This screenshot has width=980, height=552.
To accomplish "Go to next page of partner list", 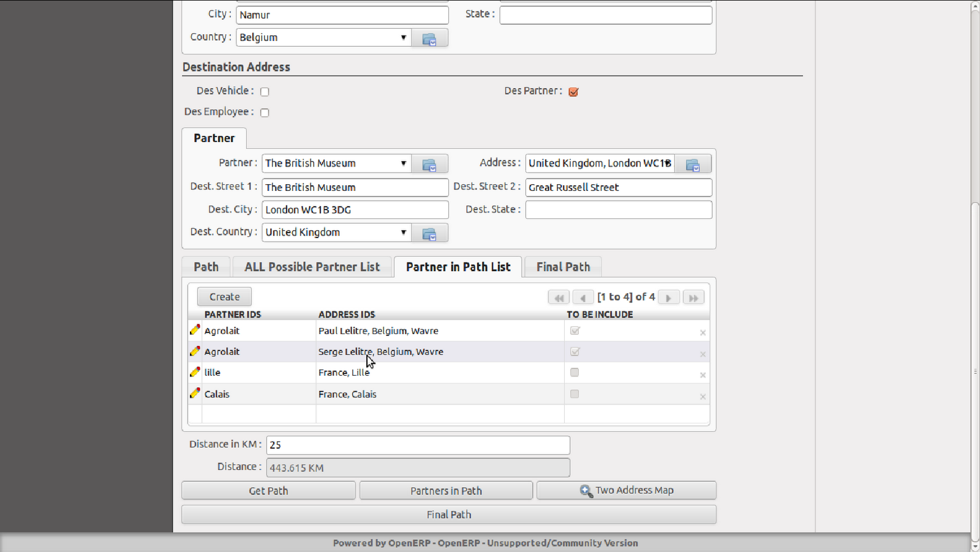I will tap(669, 297).
